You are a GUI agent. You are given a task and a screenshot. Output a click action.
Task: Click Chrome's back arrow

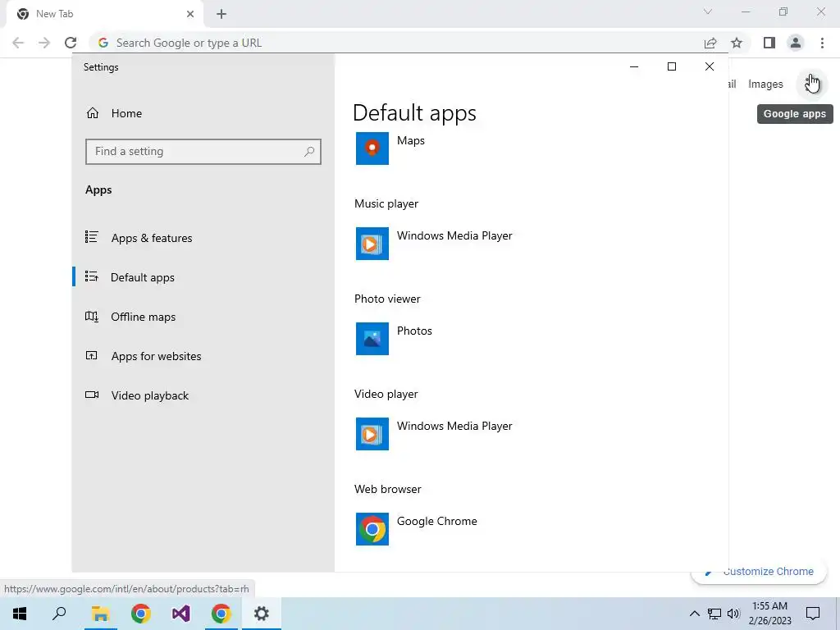[x=18, y=43]
